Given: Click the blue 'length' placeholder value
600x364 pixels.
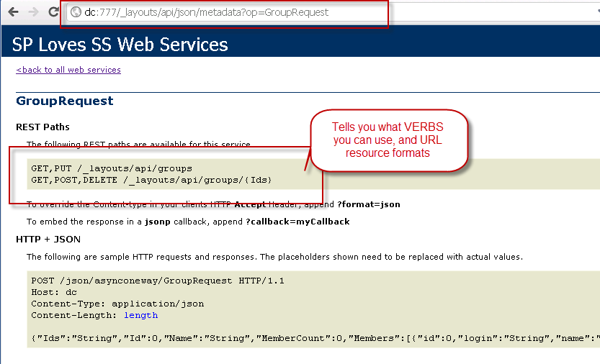Looking at the screenshot, I should coord(140,315).
